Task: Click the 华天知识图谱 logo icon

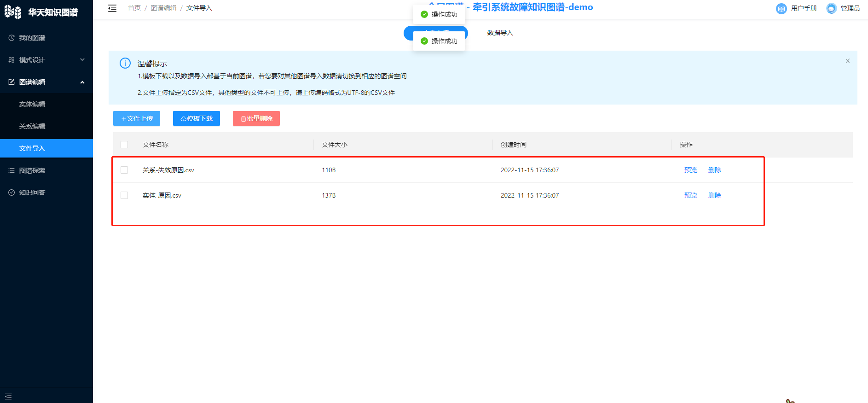Action: (x=13, y=12)
